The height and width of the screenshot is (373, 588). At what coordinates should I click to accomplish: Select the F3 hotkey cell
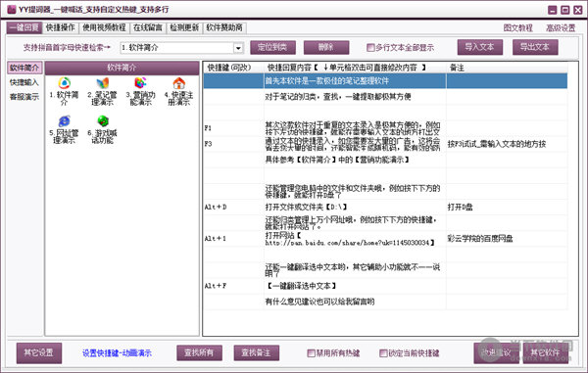coord(234,144)
